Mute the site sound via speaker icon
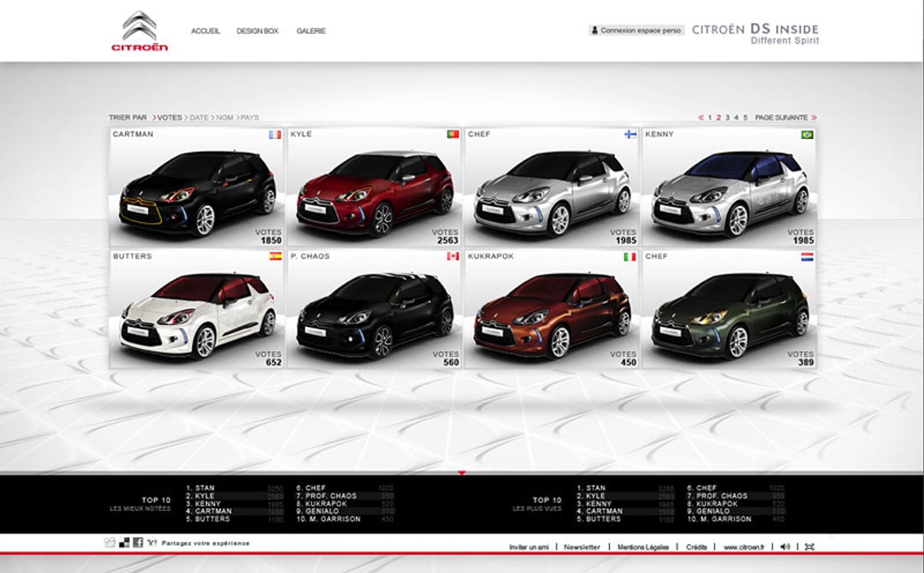Screen dimensions: 924x573 point(785,546)
